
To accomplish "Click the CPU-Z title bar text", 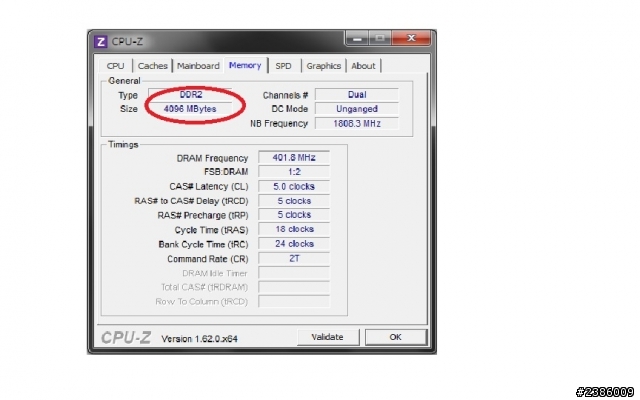I will click(x=127, y=42).
